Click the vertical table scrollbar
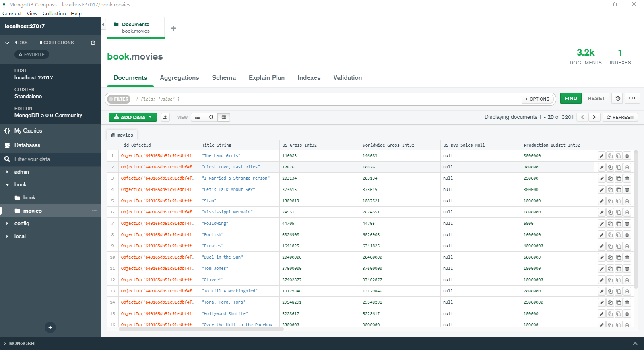The image size is (644, 350). click(x=636, y=220)
